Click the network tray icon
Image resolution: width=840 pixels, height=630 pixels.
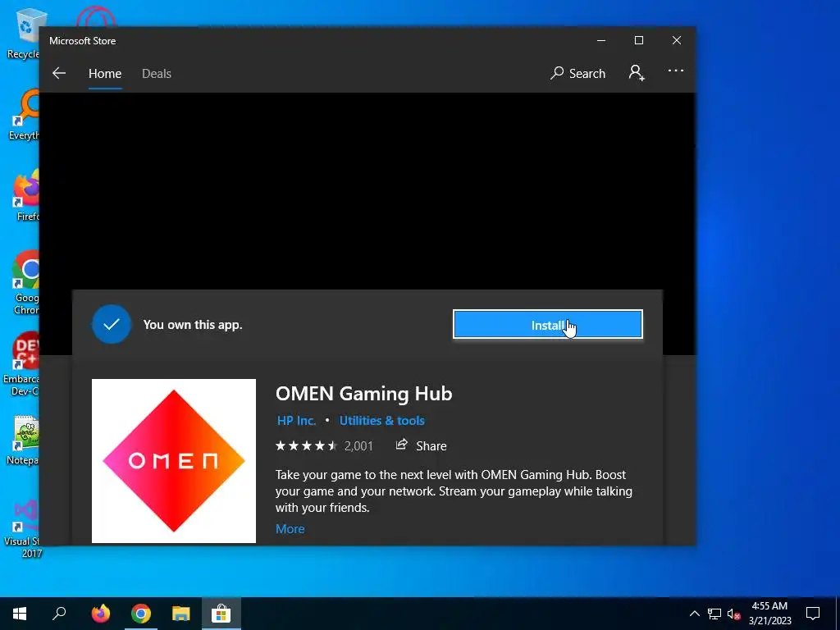714,614
